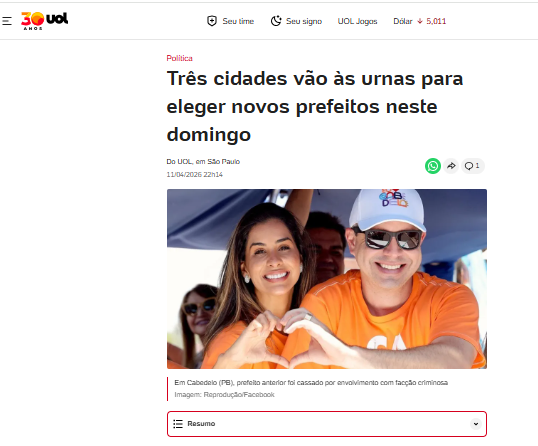The height and width of the screenshot is (446, 538).
Task: Click the moon icon beside Seu signo
Action: point(276,21)
